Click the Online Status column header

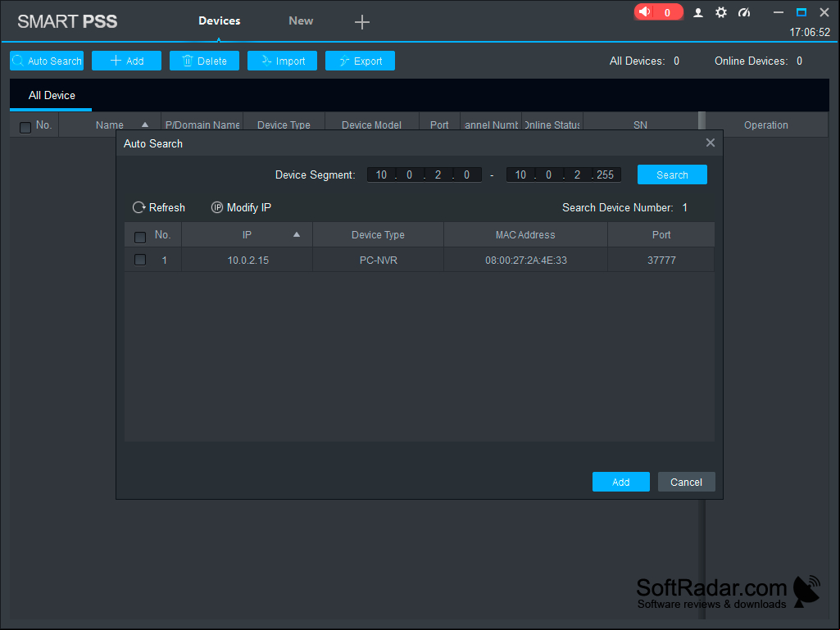point(552,125)
